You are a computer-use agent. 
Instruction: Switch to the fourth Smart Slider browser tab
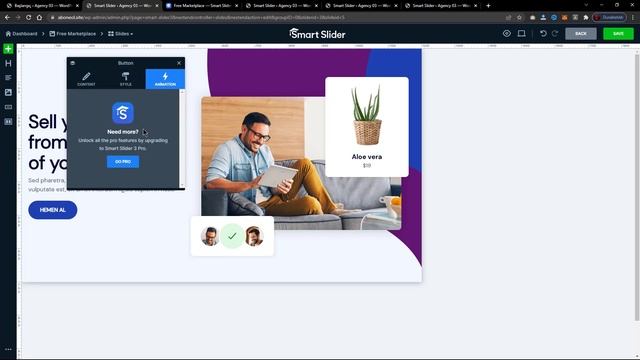pos(442,6)
